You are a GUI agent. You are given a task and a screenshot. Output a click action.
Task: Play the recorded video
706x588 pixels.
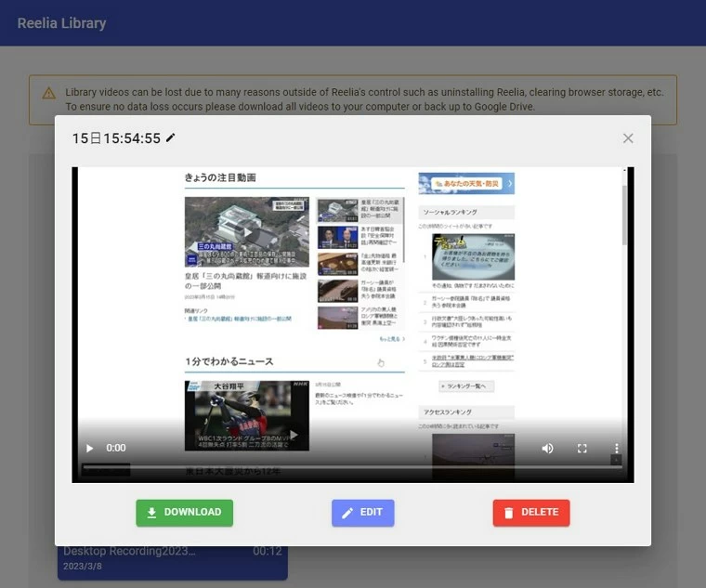(x=89, y=448)
